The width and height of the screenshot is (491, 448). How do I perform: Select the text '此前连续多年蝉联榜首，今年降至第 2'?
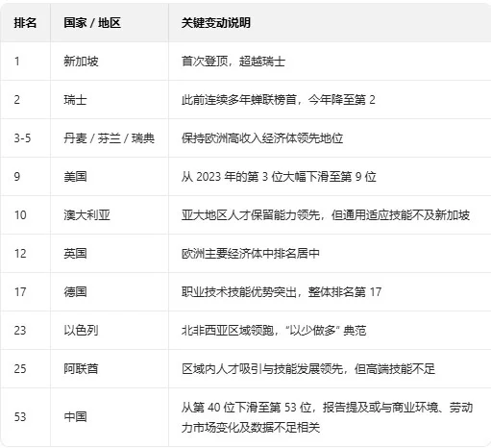(279, 99)
